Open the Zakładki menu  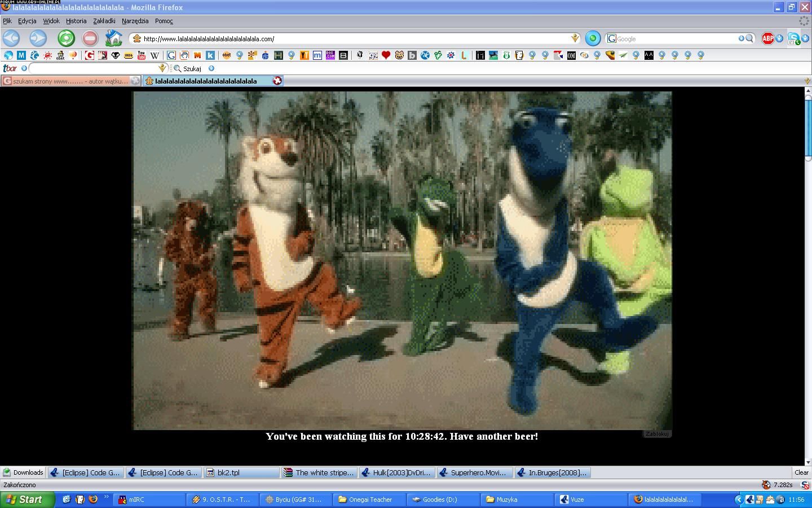104,21
